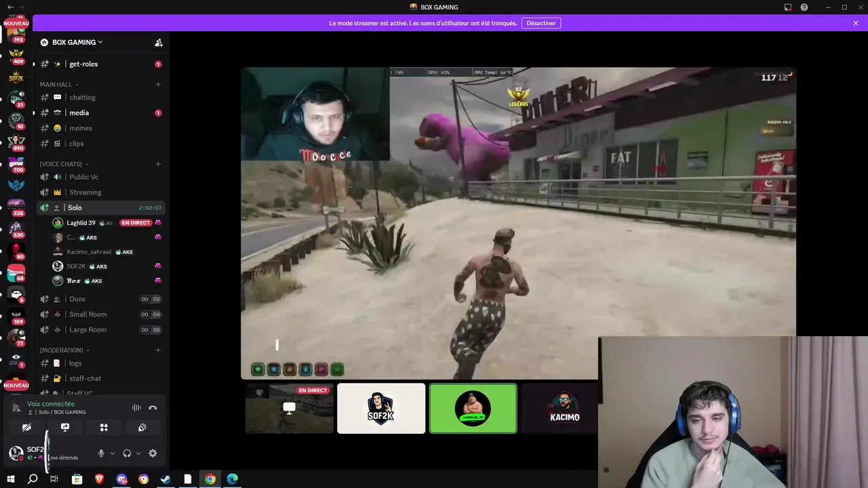Click the disconnect call phone icon
868x488 pixels.
pos(153,407)
